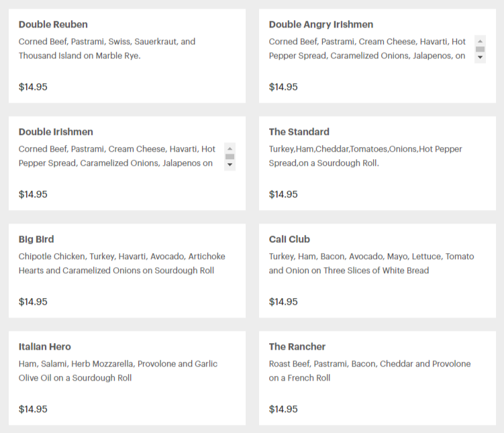Choose the Italian Hero sandwich title
The width and height of the screenshot is (504, 433).
click(x=45, y=346)
